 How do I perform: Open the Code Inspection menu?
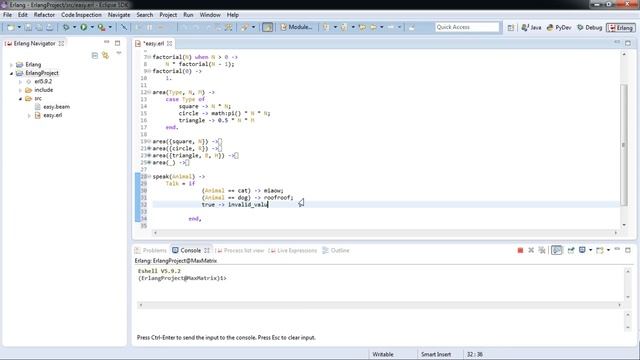pos(81,15)
